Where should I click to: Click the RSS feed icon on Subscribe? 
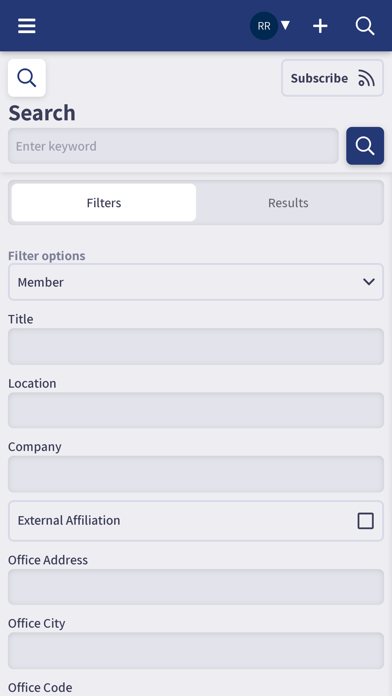367,78
